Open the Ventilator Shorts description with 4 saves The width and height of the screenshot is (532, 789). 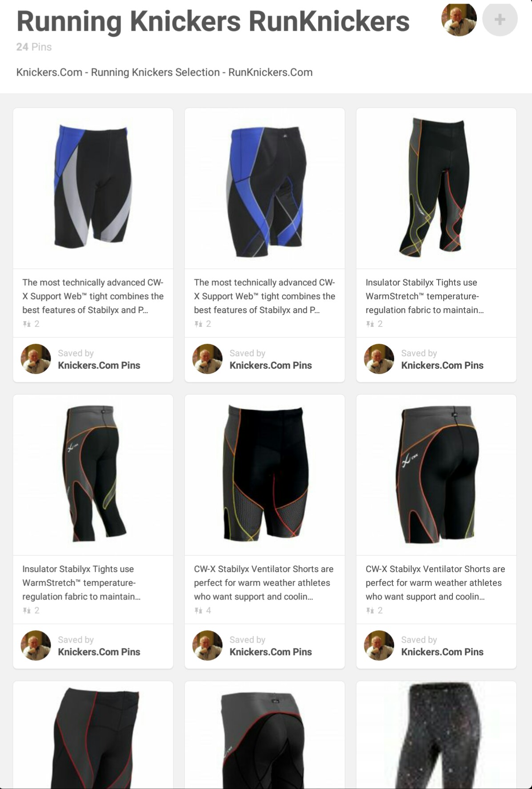(x=264, y=583)
